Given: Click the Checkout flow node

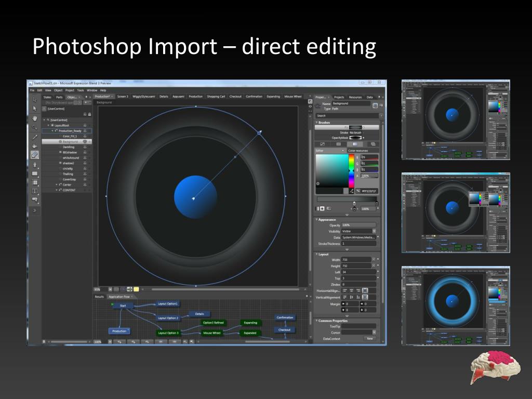Looking at the screenshot, I should (284, 330).
